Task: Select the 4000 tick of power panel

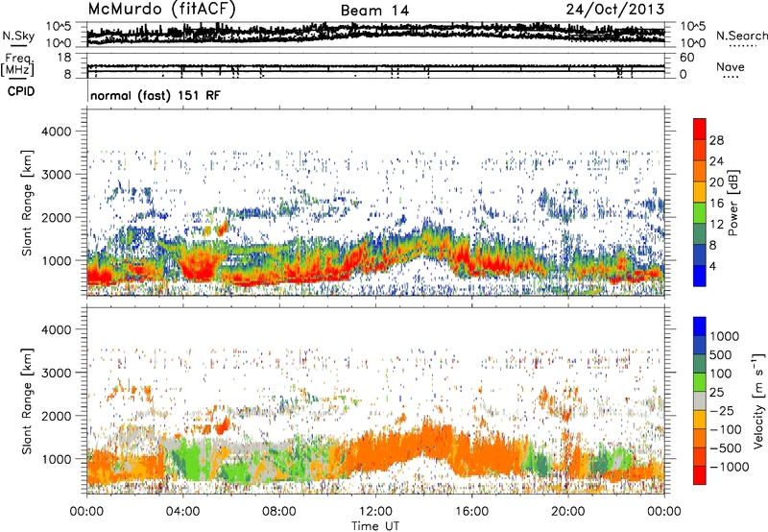Action: [56, 132]
